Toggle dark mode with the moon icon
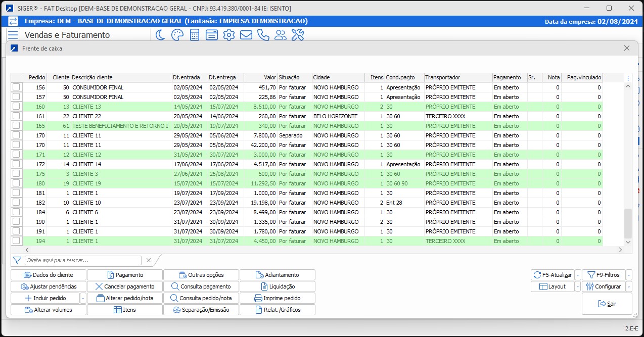The image size is (644, 337). point(160,35)
